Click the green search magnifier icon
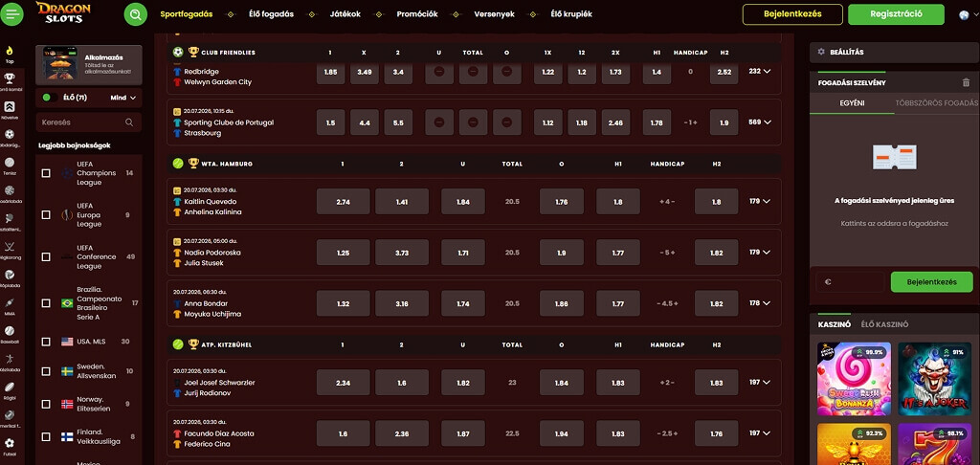Viewport: 980px width, 465px height. point(136,13)
